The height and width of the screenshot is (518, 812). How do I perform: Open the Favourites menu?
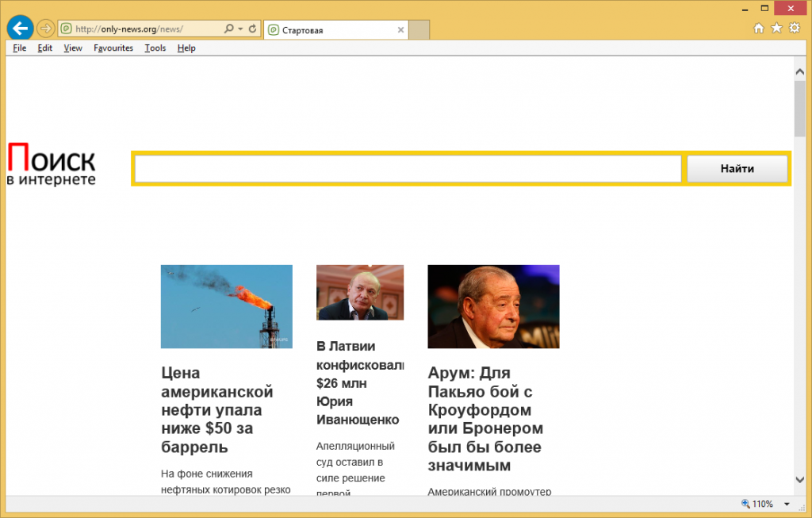(113, 48)
